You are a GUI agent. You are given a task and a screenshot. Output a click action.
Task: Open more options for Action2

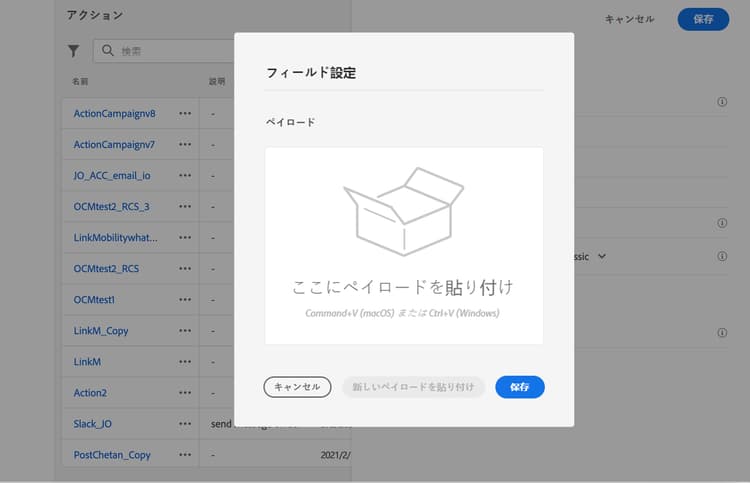[x=185, y=393]
